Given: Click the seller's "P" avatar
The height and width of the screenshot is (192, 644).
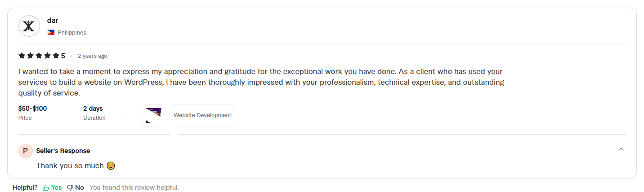Looking at the screenshot, I should [25, 151].
